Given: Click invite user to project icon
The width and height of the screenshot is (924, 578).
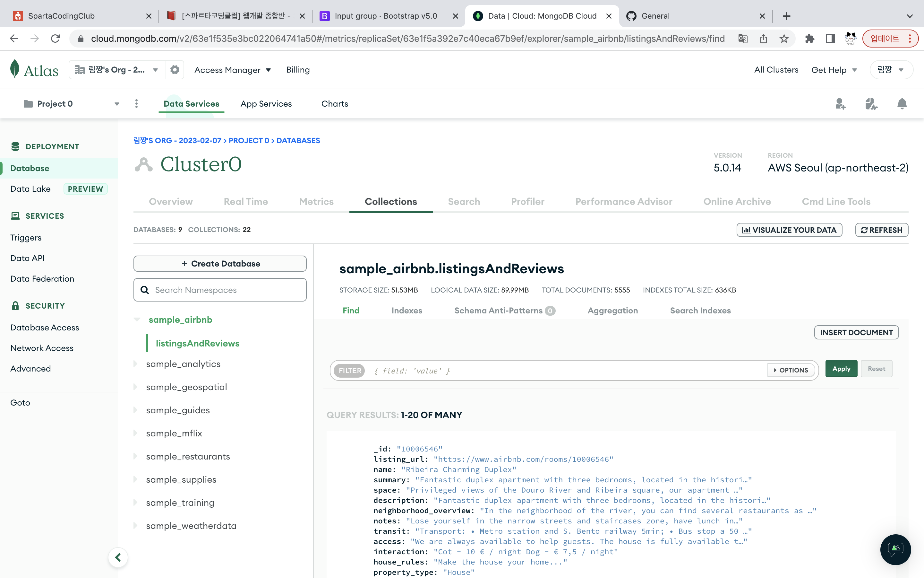Looking at the screenshot, I should [x=840, y=104].
